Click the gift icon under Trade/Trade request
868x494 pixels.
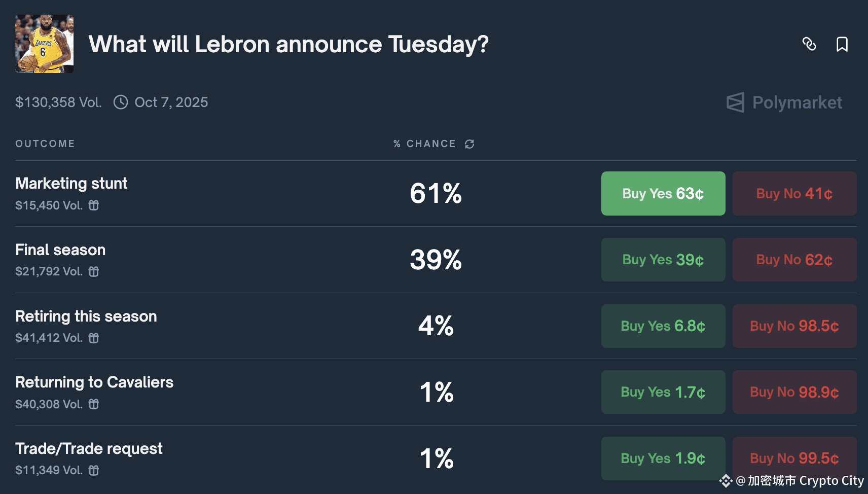tap(94, 471)
